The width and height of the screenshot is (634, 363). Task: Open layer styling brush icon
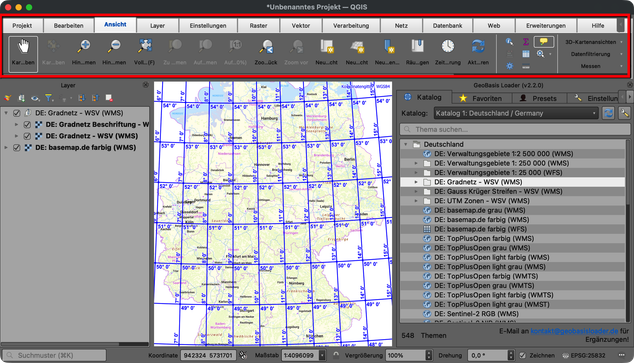tap(8, 98)
